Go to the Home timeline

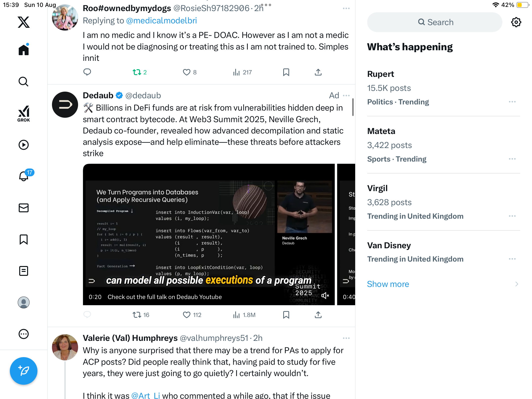[x=24, y=50]
